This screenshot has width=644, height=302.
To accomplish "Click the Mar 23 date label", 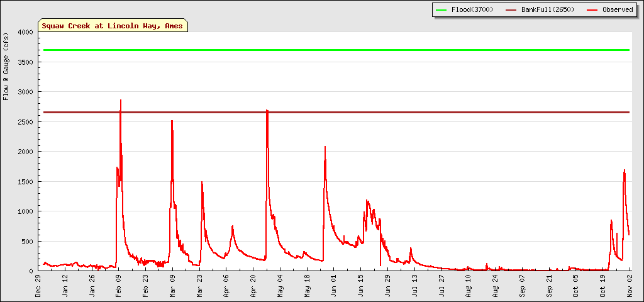I will click(199, 286).
